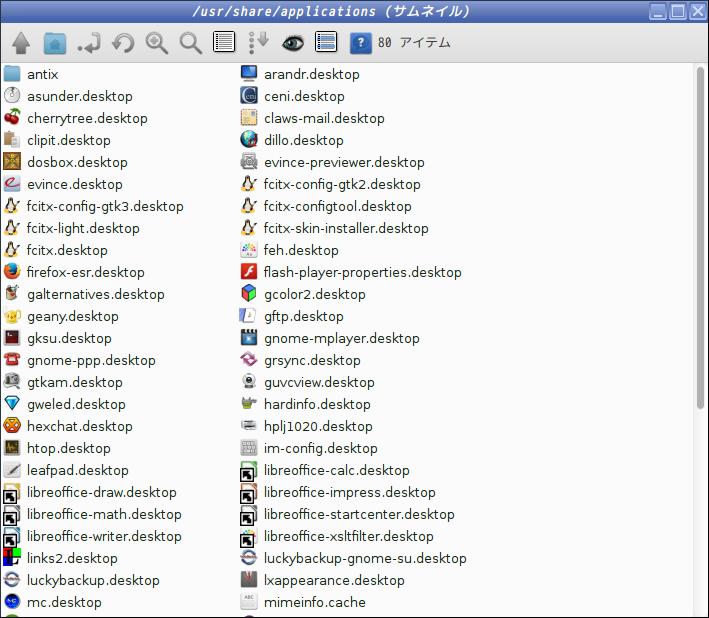The height and width of the screenshot is (618, 709).
Task: Select hexchat.desktop icon
Action: click(x=12, y=426)
